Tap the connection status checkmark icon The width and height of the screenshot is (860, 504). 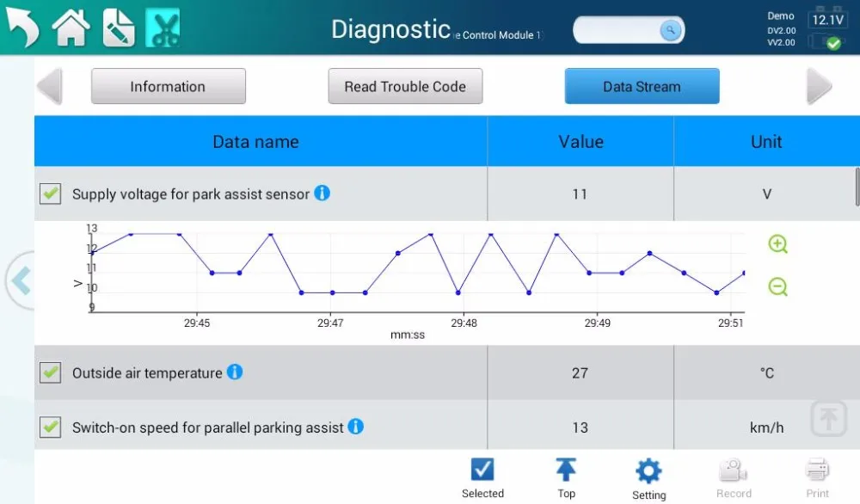coord(833,43)
